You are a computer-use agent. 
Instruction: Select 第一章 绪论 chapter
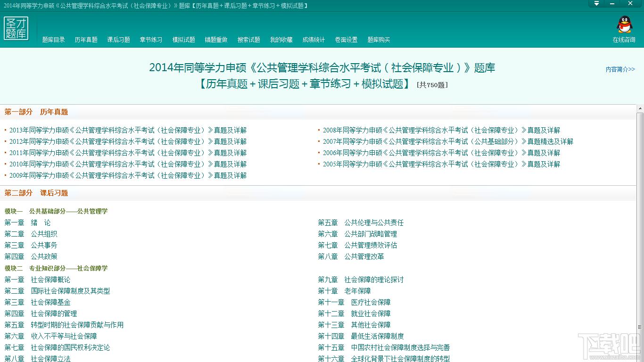[x=28, y=223]
